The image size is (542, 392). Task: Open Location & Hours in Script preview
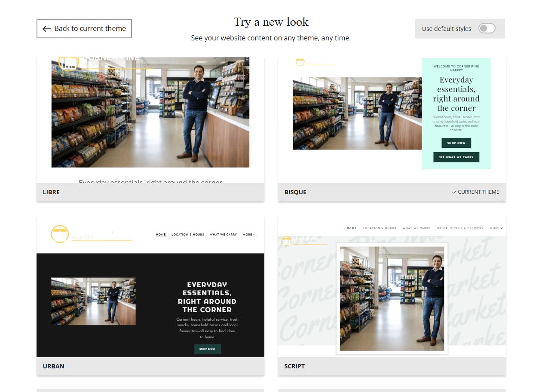380,228
